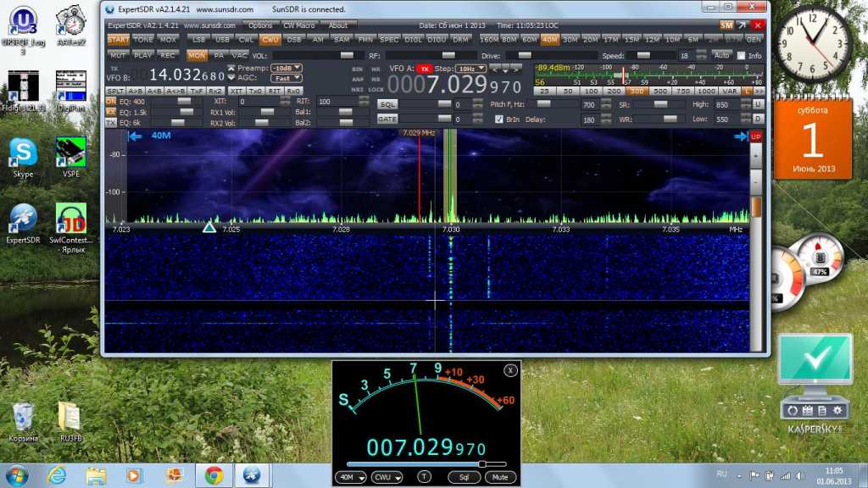Open the CW Macro menu

pyautogui.click(x=299, y=25)
